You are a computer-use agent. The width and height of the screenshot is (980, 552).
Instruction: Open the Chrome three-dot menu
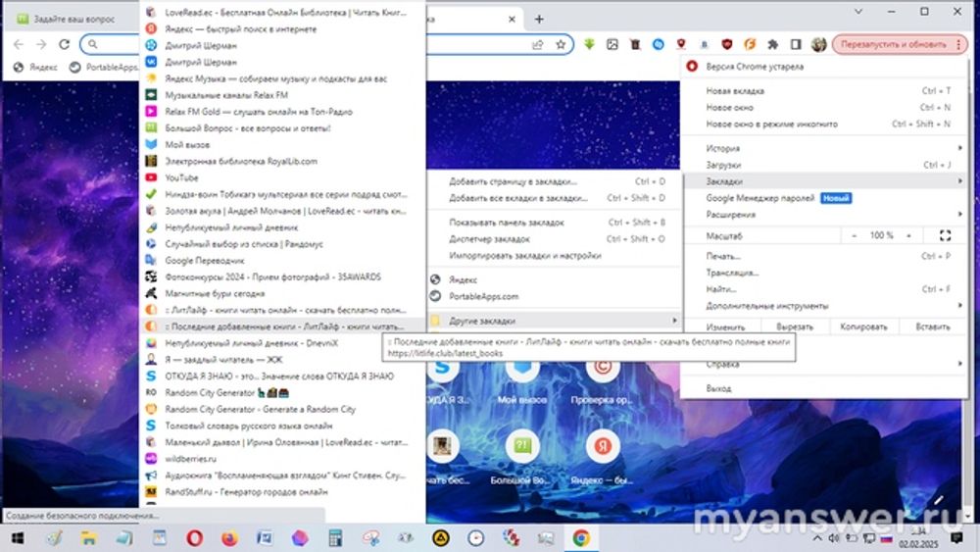[x=958, y=44]
